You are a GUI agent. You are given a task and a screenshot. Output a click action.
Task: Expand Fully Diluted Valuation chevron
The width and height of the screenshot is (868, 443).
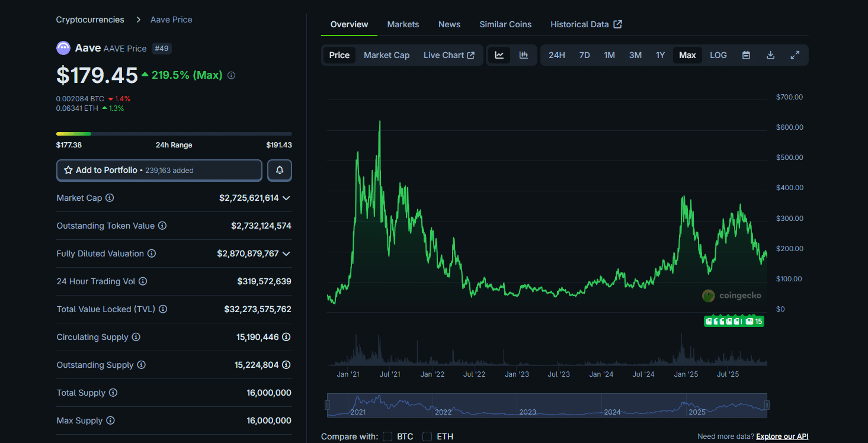286,253
